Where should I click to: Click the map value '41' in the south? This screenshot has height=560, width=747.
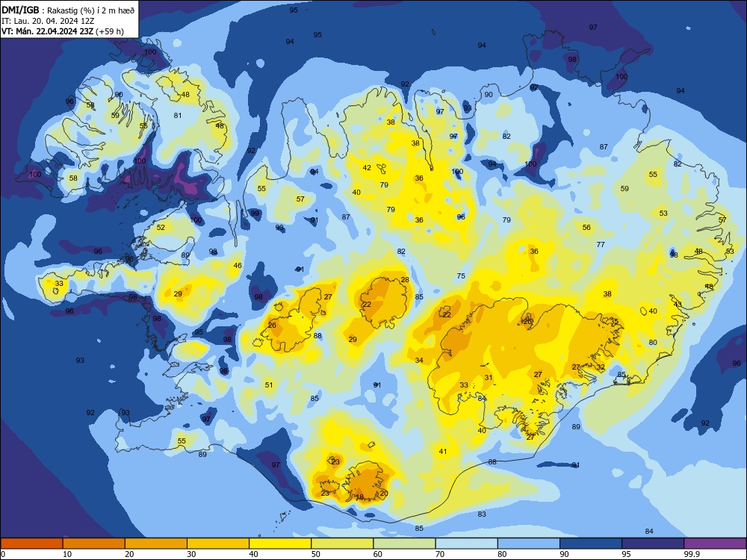coord(443,452)
